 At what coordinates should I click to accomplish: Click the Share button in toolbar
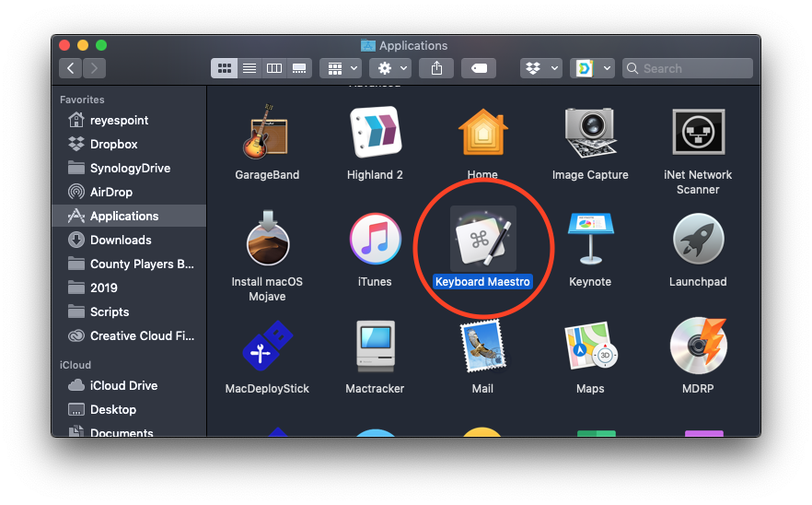(x=436, y=68)
